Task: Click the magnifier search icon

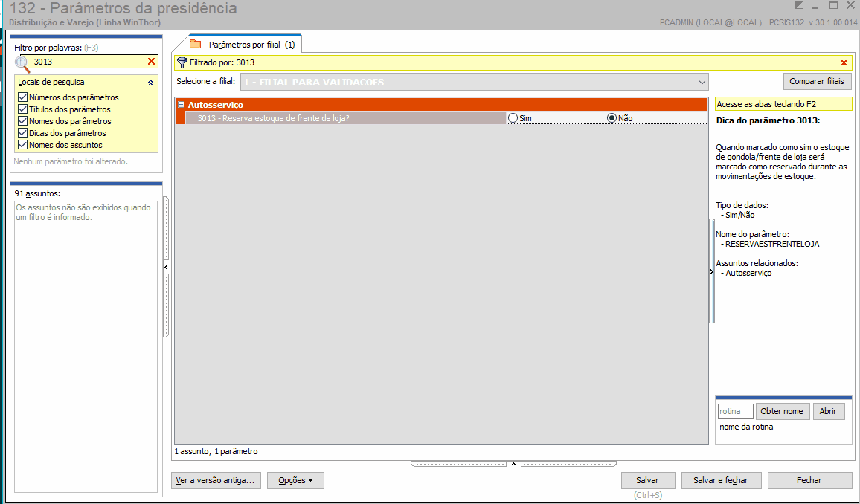Action: [22, 63]
